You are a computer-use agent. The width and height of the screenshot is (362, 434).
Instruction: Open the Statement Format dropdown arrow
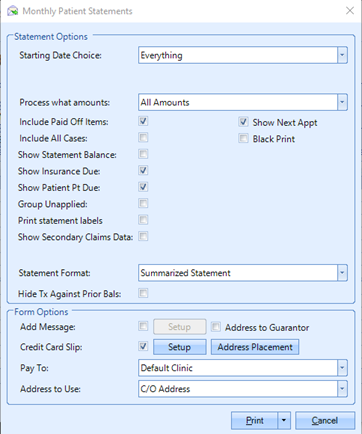coord(342,273)
